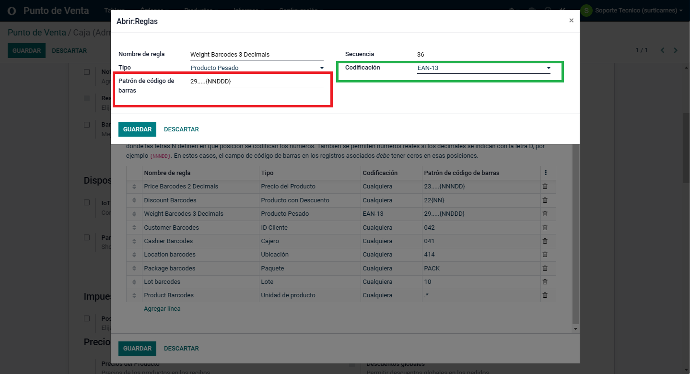The image size is (690, 374).
Task: Click drag handle of Location barcodes row
Action: (134, 255)
